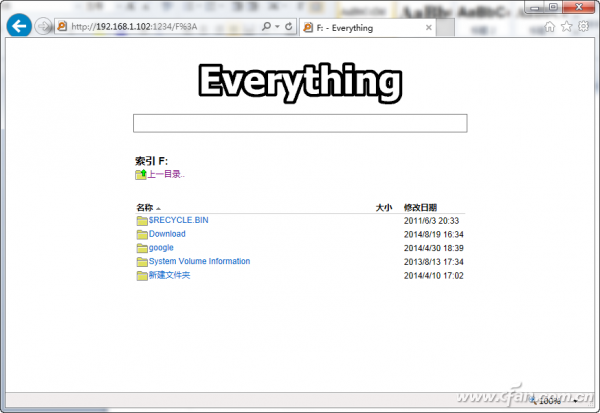Click the date 2014/8/19 16:34
This screenshot has width=600, height=413.
click(x=434, y=234)
